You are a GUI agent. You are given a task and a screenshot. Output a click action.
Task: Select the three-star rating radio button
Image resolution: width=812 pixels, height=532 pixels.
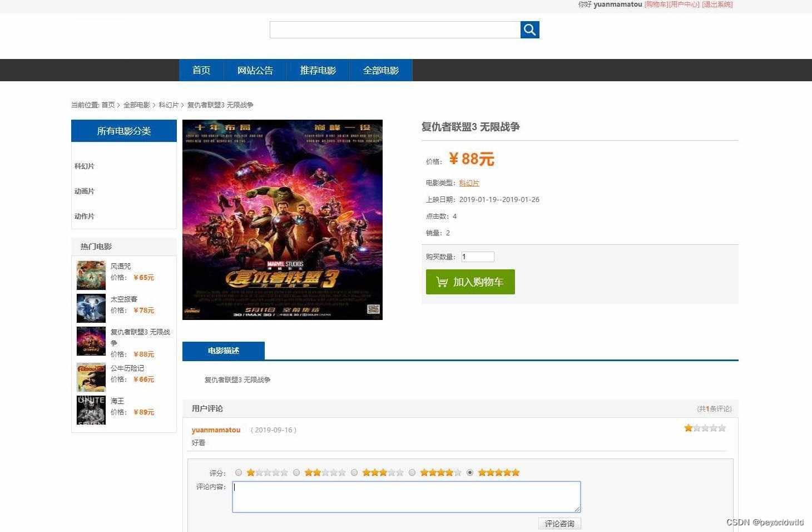coord(354,472)
